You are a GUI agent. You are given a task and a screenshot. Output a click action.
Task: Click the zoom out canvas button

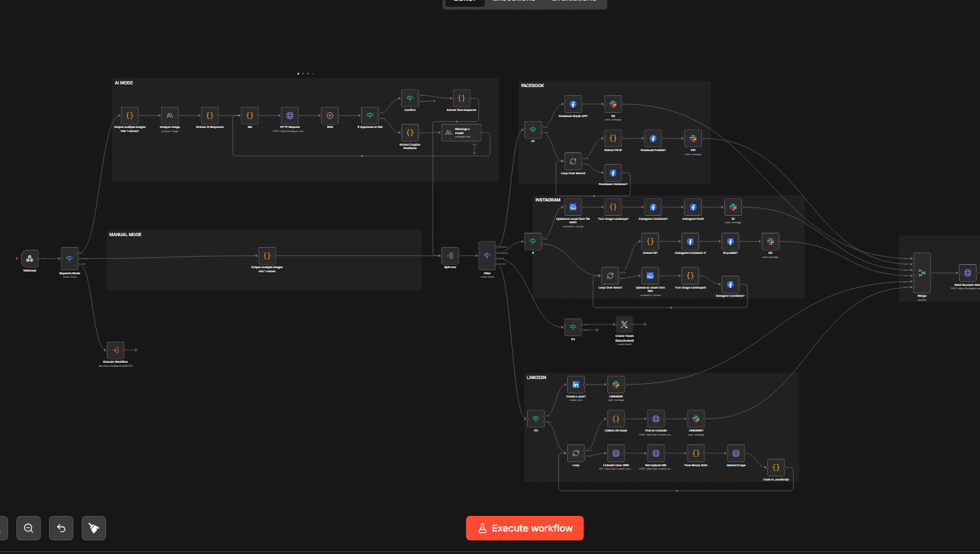[29, 528]
